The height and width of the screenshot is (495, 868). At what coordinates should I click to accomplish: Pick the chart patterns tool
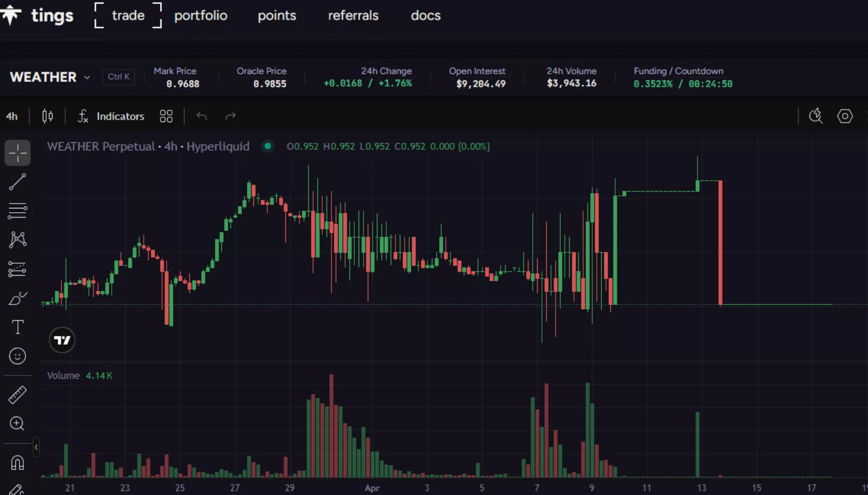[17, 239]
